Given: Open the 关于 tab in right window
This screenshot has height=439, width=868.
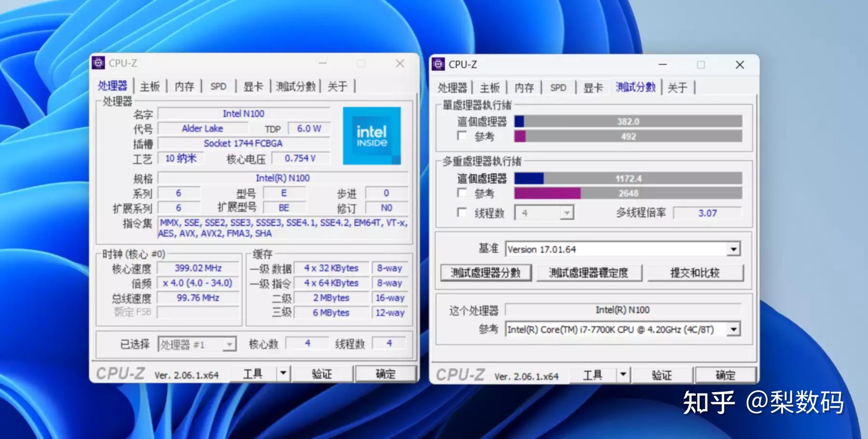Looking at the screenshot, I should tap(678, 87).
